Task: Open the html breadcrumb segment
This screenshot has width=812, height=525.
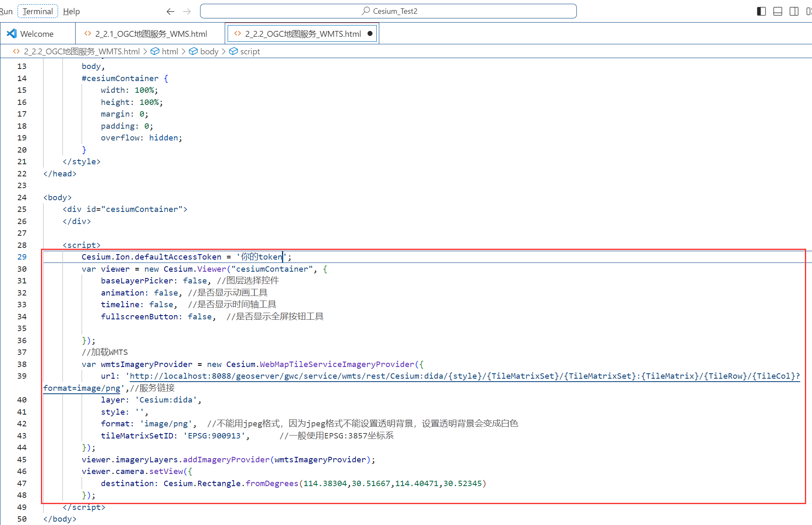Action: click(170, 51)
